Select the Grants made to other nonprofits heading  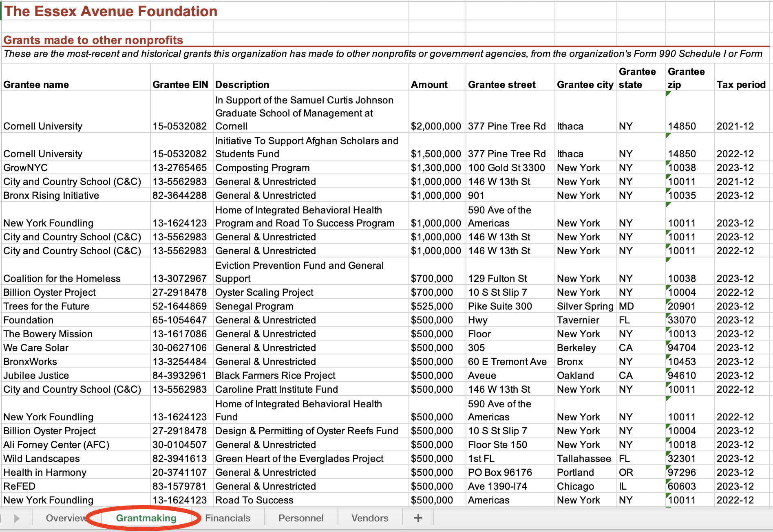[93, 40]
